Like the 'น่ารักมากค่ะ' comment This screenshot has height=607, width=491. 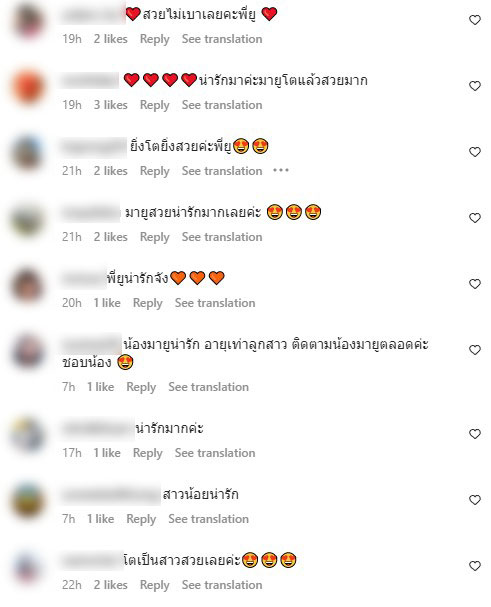coord(475,434)
